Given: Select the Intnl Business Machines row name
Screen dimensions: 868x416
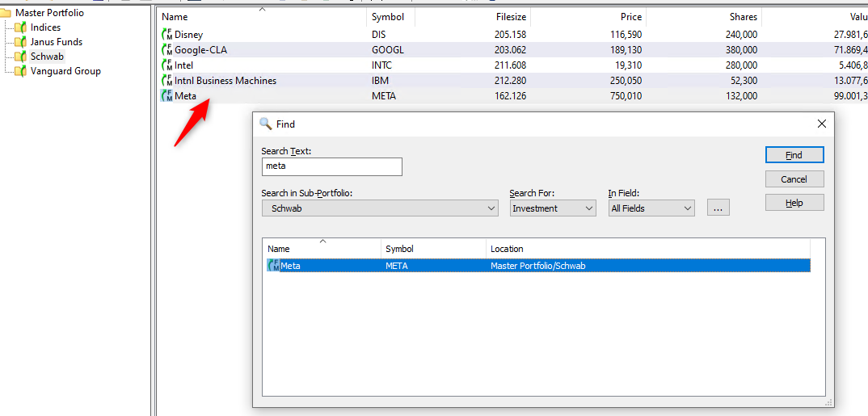Looking at the screenshot, I should (x=225, y=81).
